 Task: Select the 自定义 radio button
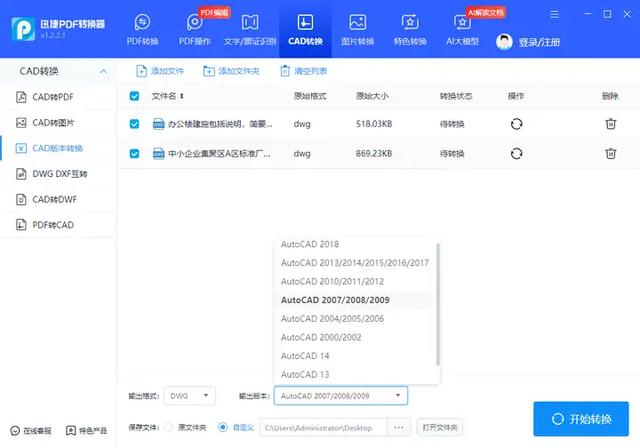pyautogui.click(x=223, y=428)
